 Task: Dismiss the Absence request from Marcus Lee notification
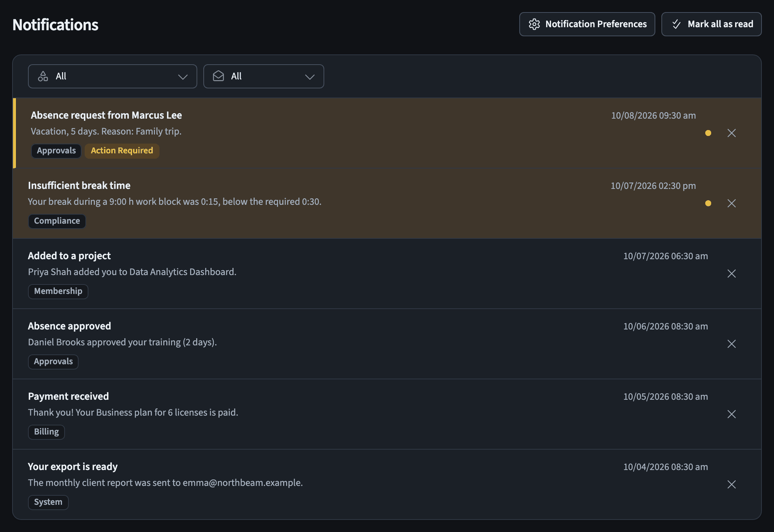point(731,133)
